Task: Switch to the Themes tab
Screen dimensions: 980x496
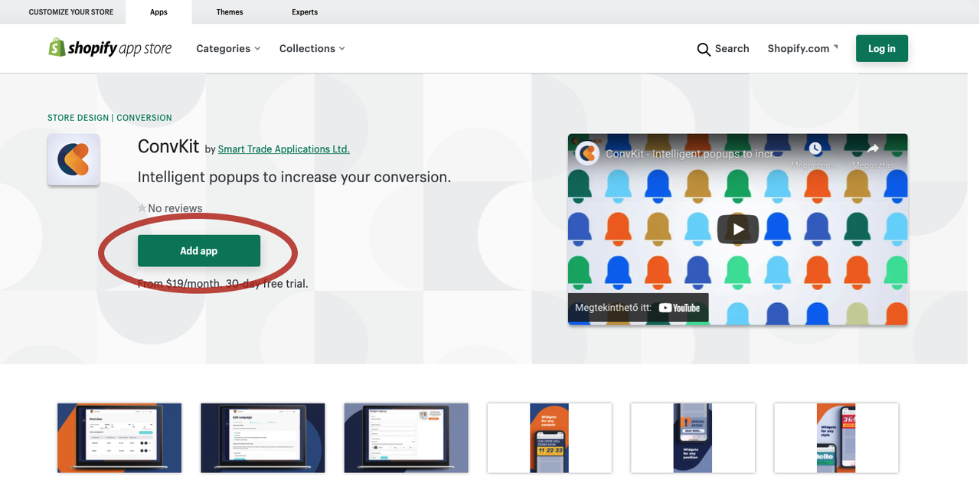Action: click(230, 12)
